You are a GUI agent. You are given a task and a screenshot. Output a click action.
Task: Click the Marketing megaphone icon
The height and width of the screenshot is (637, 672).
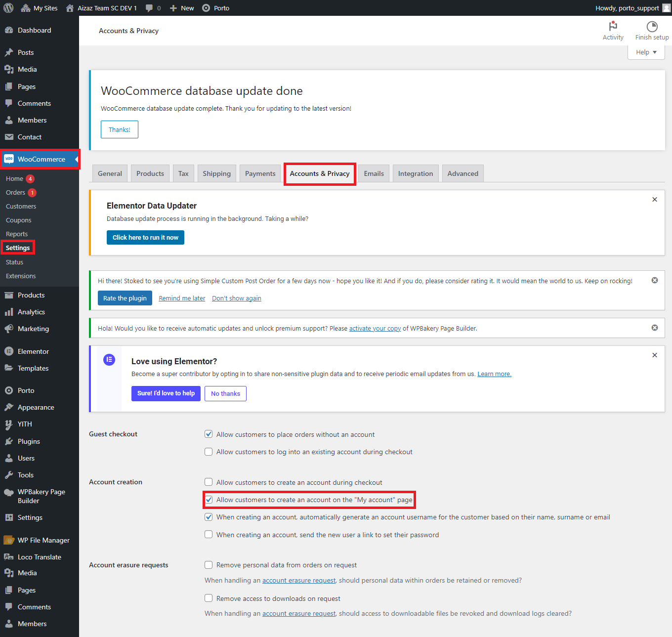coord(9,329)
